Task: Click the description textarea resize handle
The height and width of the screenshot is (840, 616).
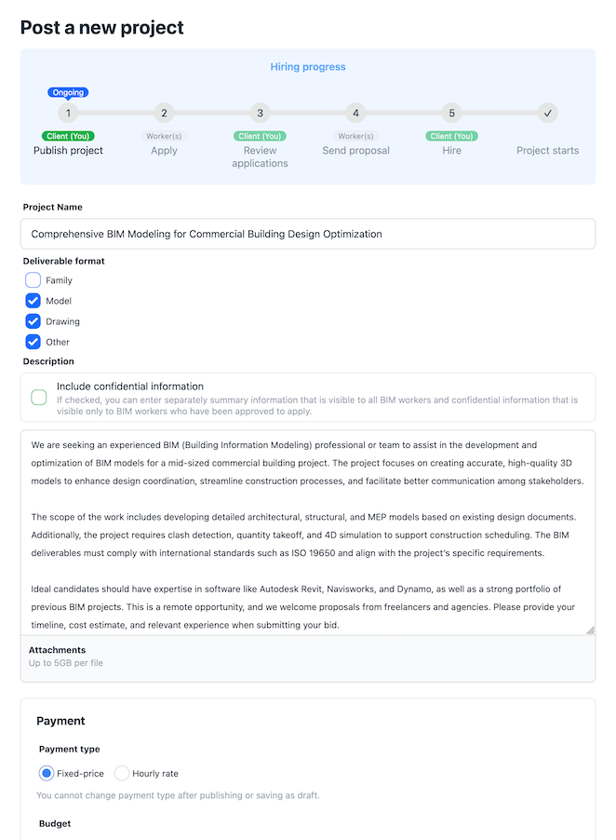Action: coord(590,630)
